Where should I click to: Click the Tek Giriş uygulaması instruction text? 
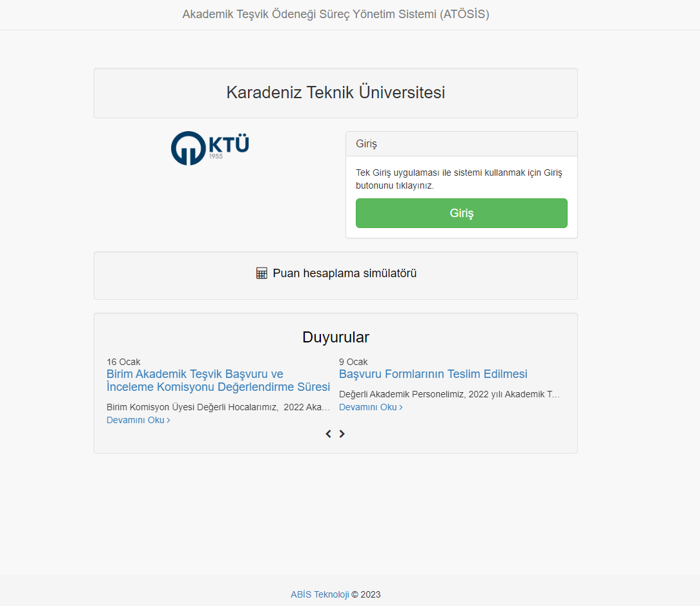[459, 179]
